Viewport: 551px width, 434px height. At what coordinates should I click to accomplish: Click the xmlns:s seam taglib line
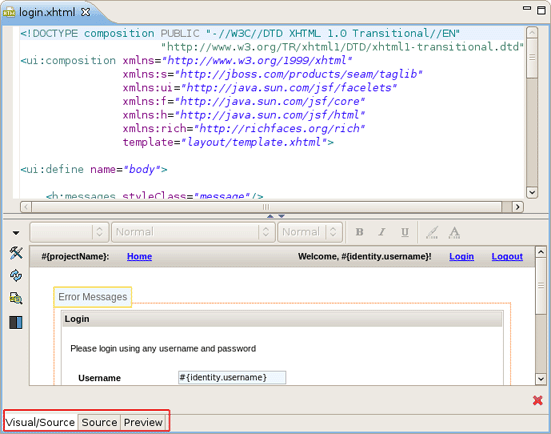(273, 74)
